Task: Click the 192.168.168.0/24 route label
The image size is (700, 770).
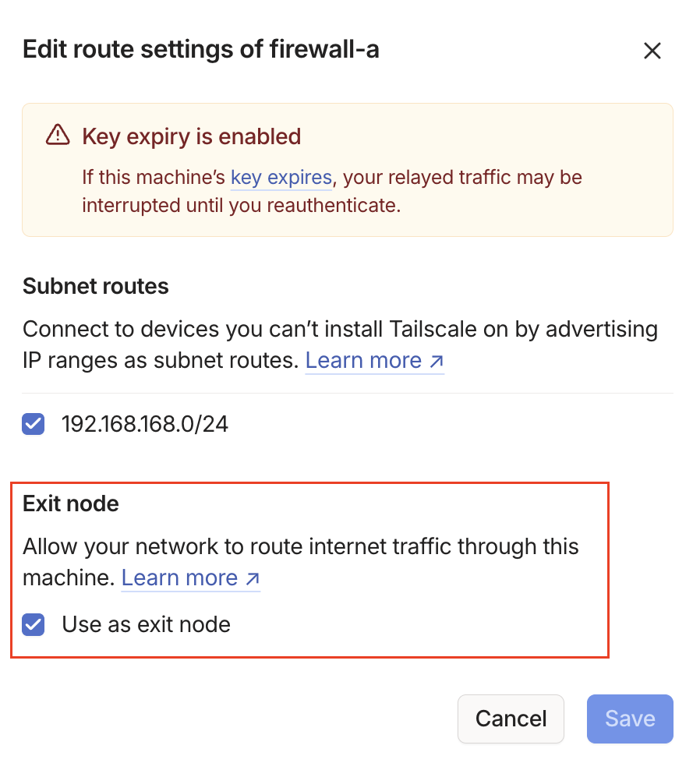Action: pos(145,424)
